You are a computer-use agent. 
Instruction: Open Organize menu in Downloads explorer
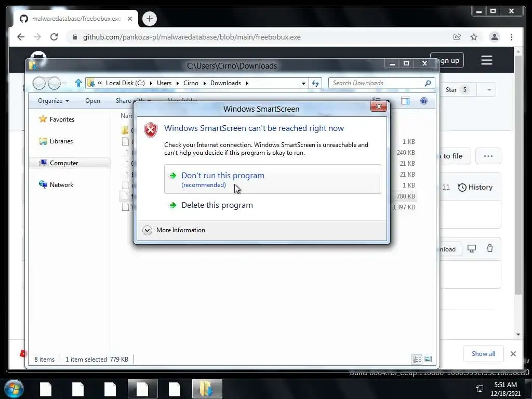54,101
